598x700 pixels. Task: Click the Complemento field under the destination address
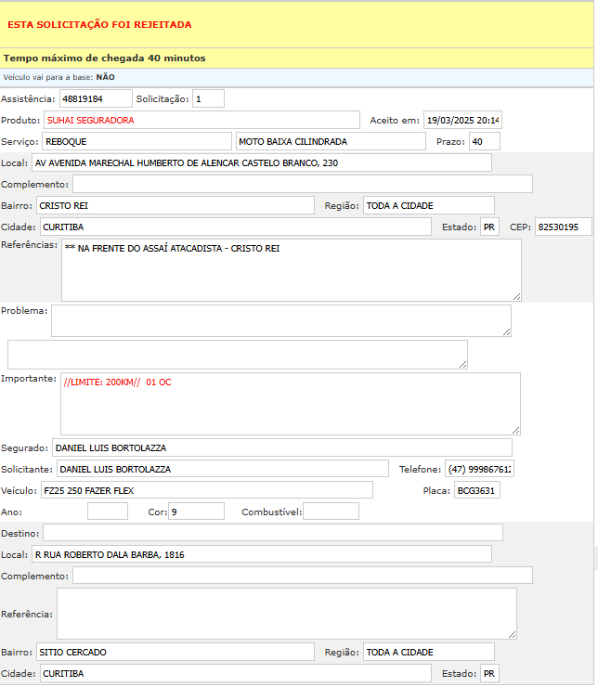point(303,576)
